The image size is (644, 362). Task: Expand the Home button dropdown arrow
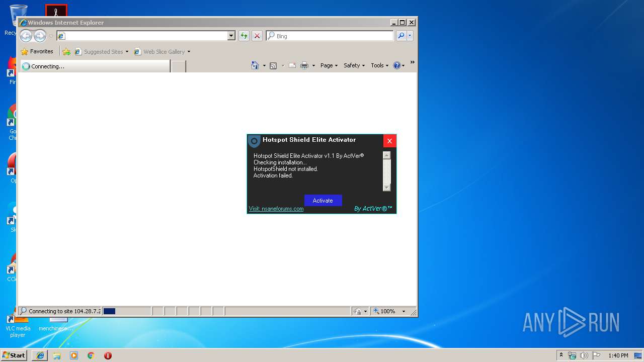pos(264,65)
